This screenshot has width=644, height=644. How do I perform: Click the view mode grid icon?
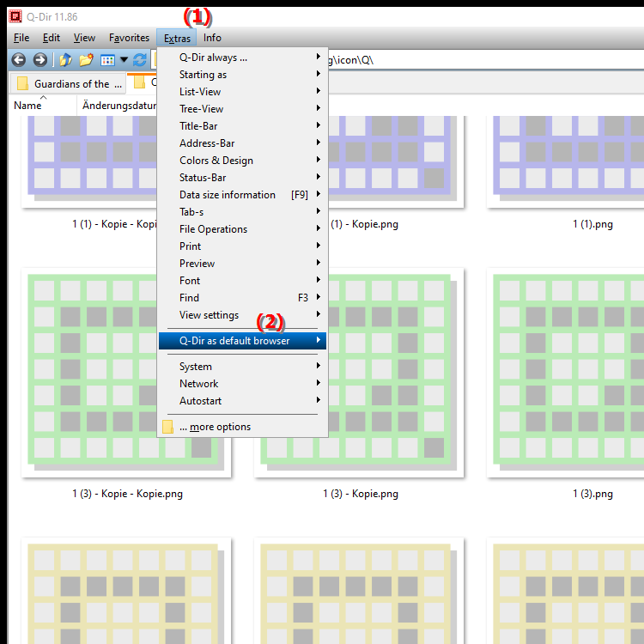tap(107, 60)
